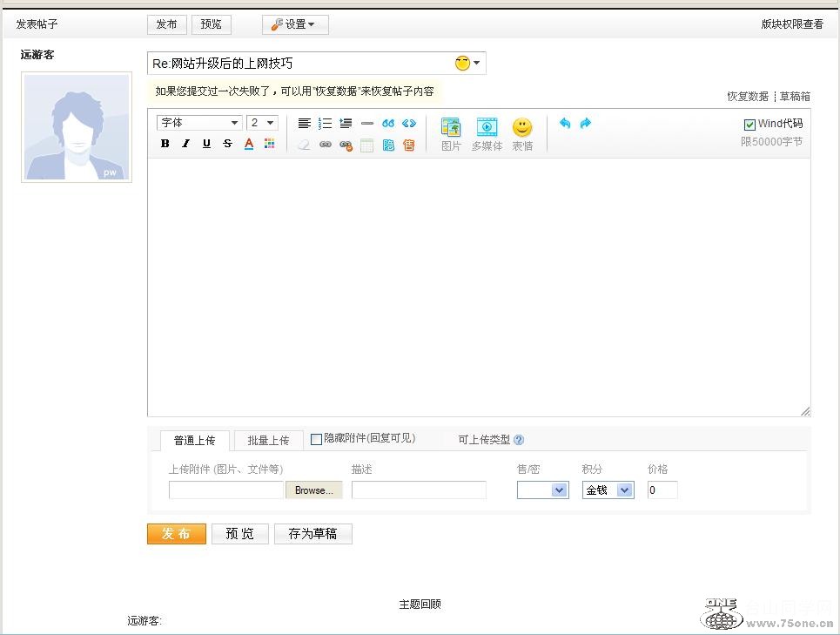Open the 金钱 credit type dropdown
The width and height of the screenshot is (840, 635).
[x=608, y=490]
